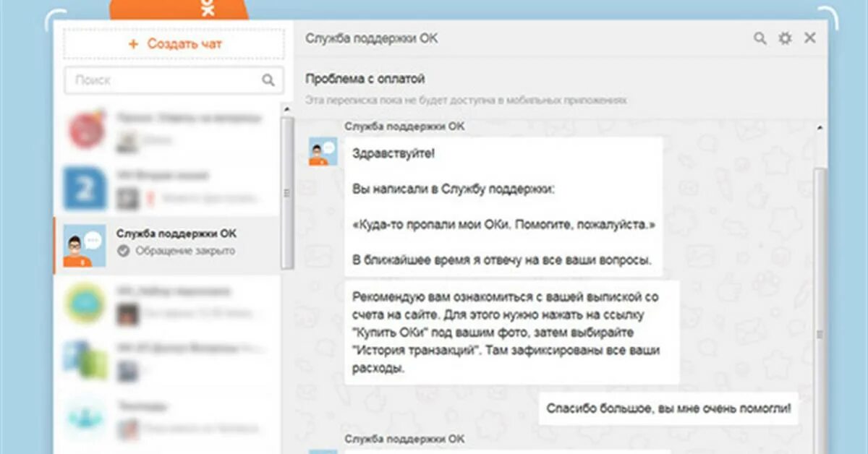Screen dimensions: 868x454
Task: Select "Служба поддержки ОК" chat in list
Action: [x=167, y=245]
